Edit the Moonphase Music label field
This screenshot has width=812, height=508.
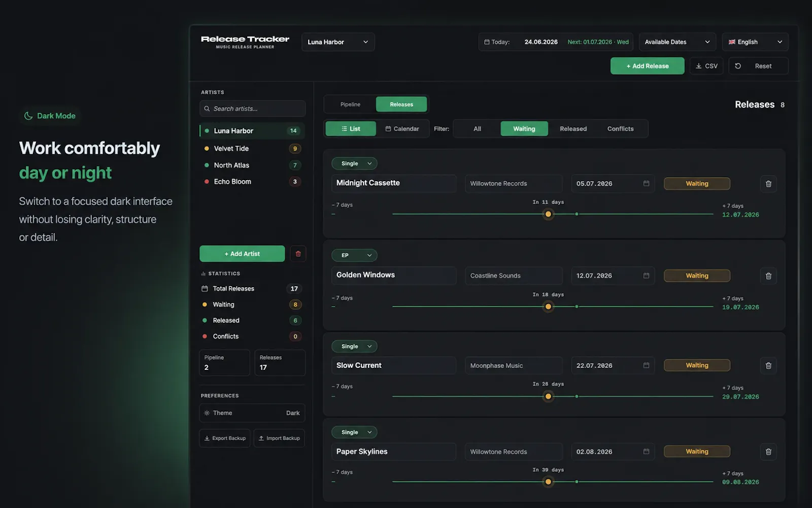pos(514,365)
